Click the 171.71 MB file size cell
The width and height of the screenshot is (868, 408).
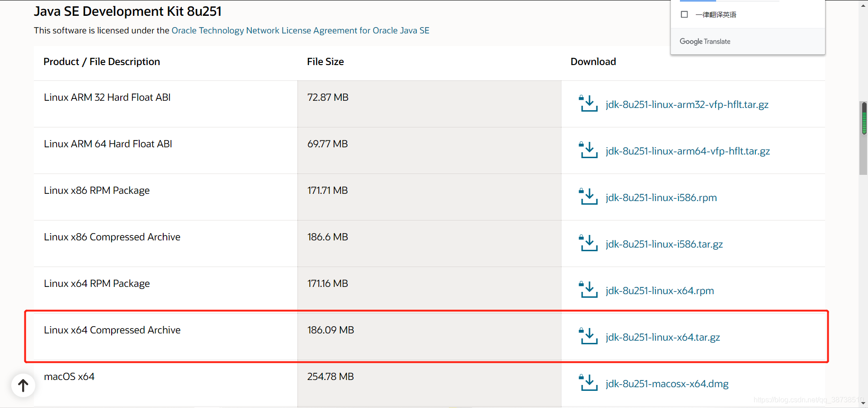pyautogui.click(x=429, y=197)
